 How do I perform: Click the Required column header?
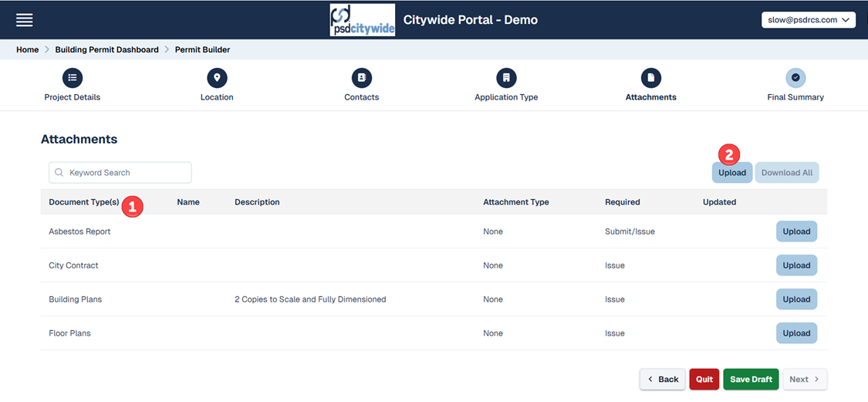click(x=622, y=202)
